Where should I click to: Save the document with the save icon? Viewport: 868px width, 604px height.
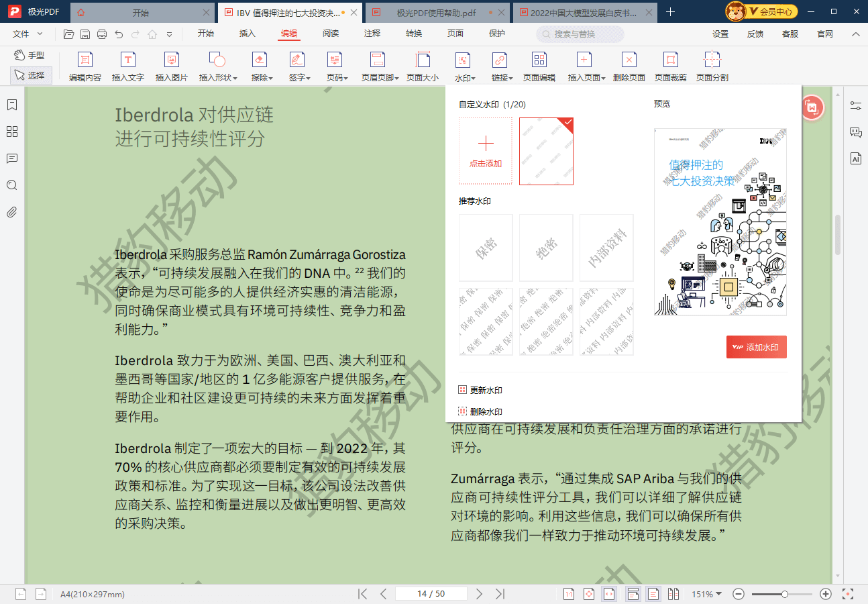click(x=85, y=34)
